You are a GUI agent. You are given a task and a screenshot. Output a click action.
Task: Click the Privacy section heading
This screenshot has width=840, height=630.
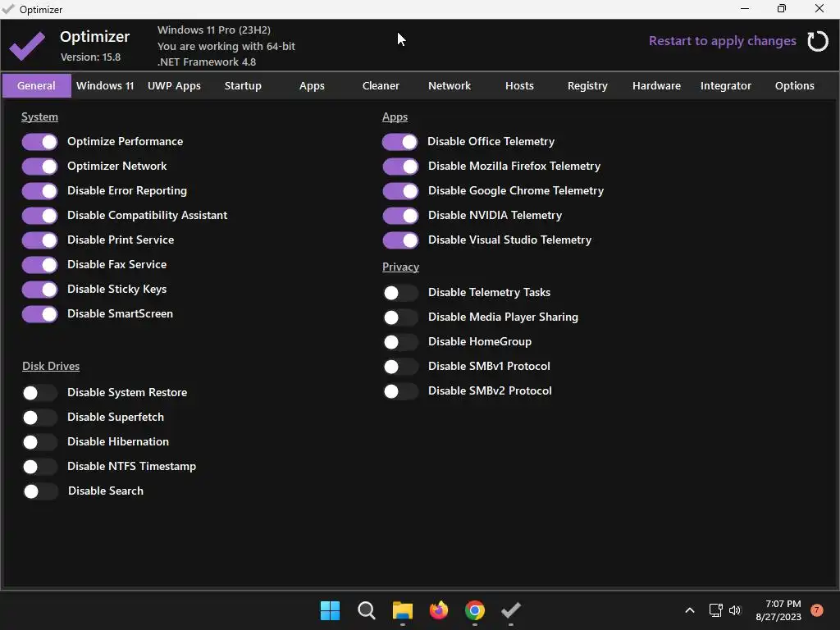point(400,267)
